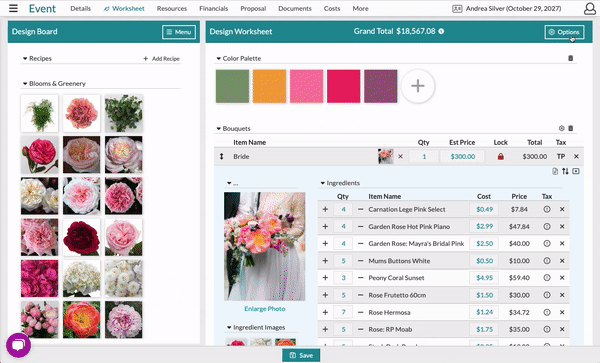The height and width of the screenshot is (363, 600).
Task: Toggle tax for Peony Coral Sunset
Action: click(x=547, y=278)
